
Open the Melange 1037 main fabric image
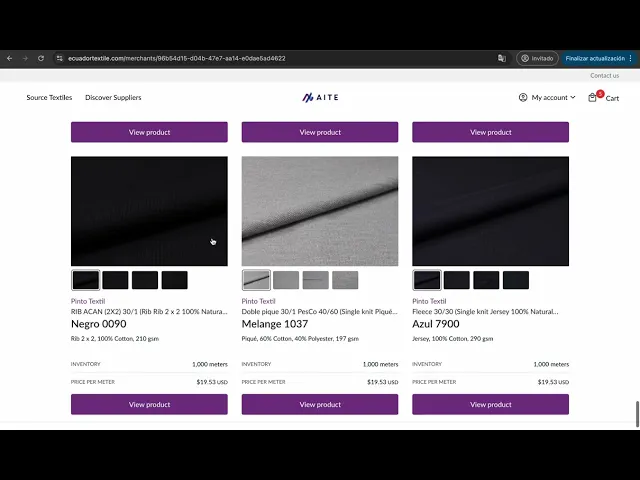320,211
